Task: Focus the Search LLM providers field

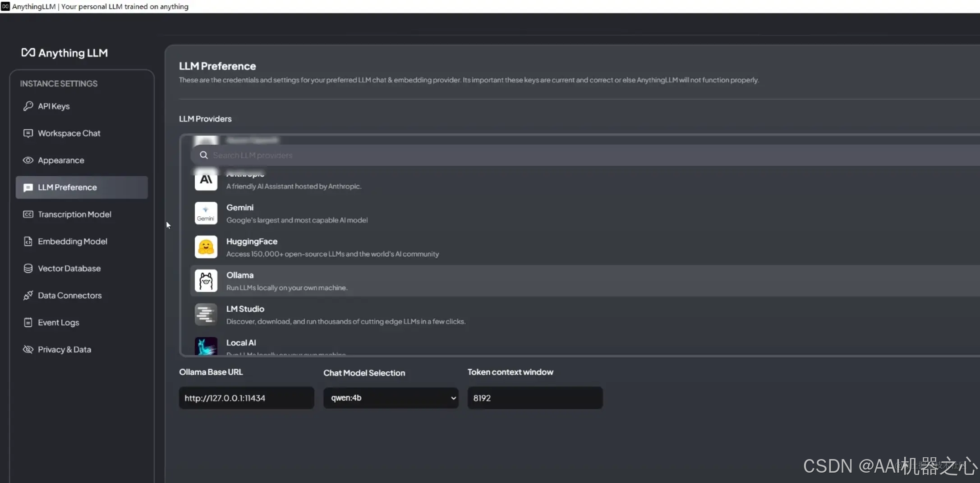Action: click(585, 155)
